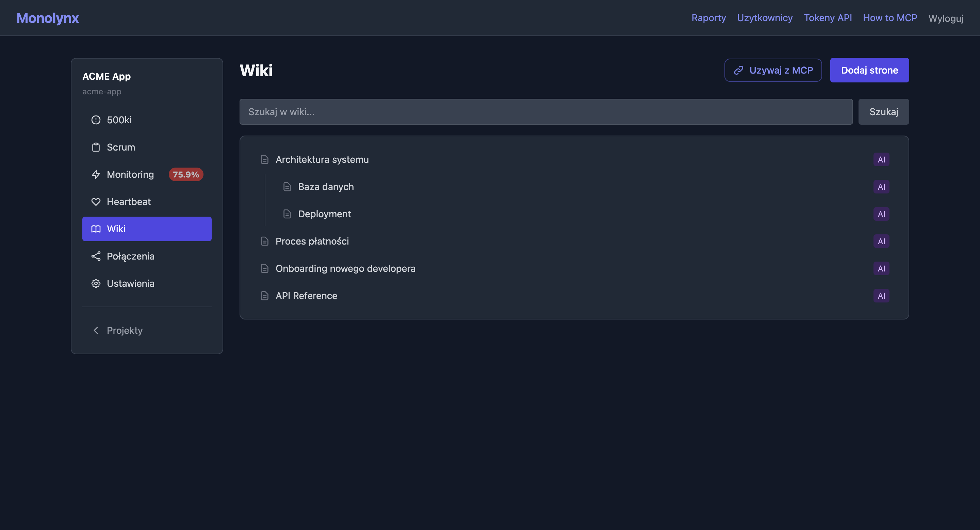Open Scrum via the clipboard icon
Viewport: 980px width, 530px height.
click(96, 147)
